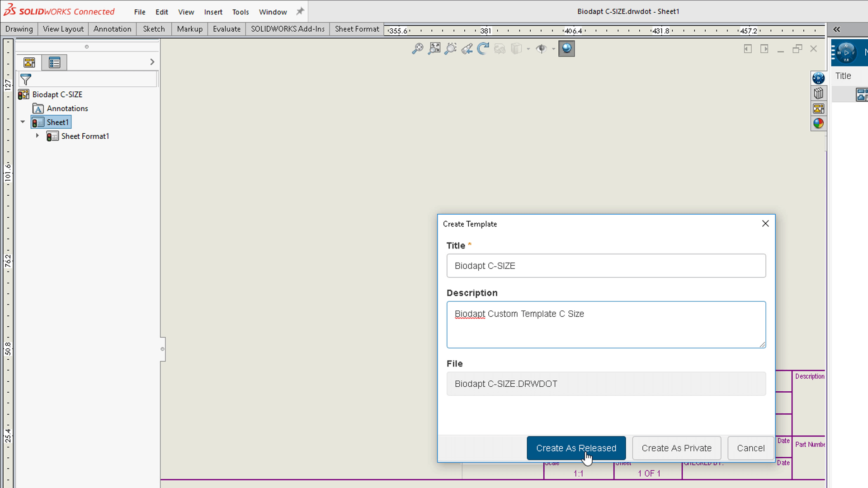Pin the menu bar
This screenshot has height=488, width=868.
pos(300,11)
